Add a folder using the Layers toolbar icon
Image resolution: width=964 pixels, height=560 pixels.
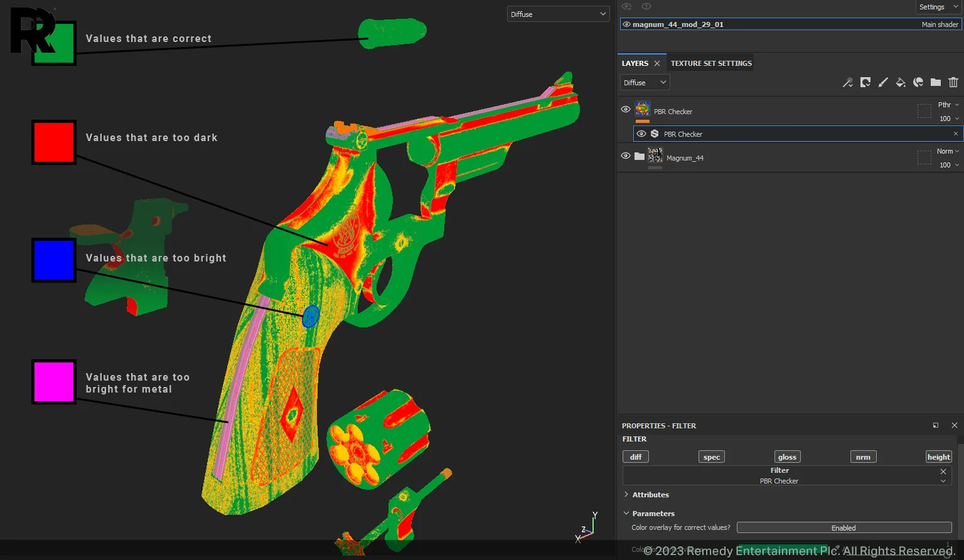[936, 82]
